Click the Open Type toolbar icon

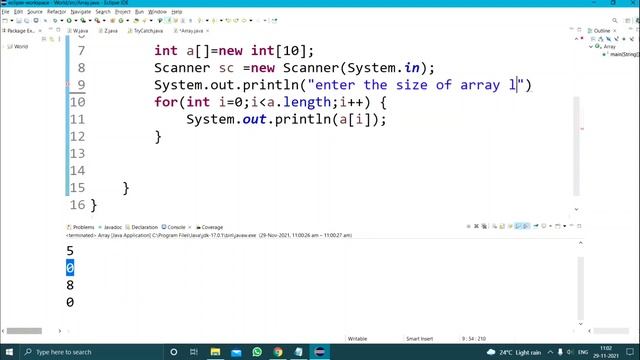click(136, 20)
